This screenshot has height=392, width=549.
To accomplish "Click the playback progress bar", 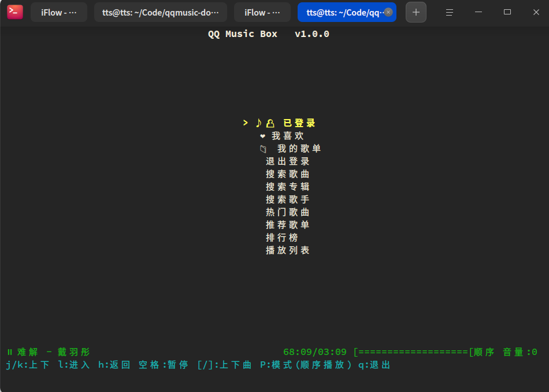I will (x=413, y=352).
